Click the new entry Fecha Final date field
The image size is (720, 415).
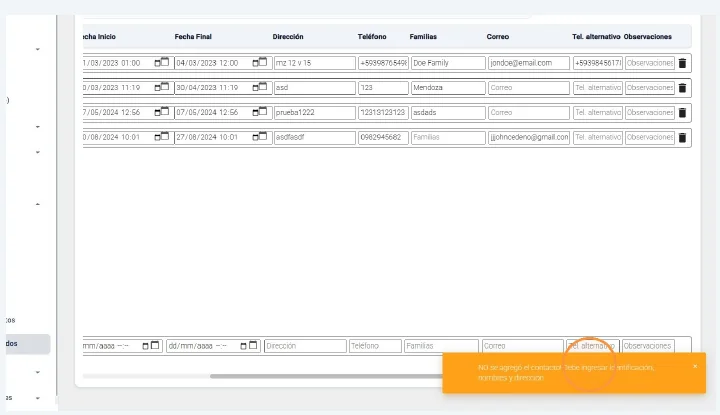(214, 346)
